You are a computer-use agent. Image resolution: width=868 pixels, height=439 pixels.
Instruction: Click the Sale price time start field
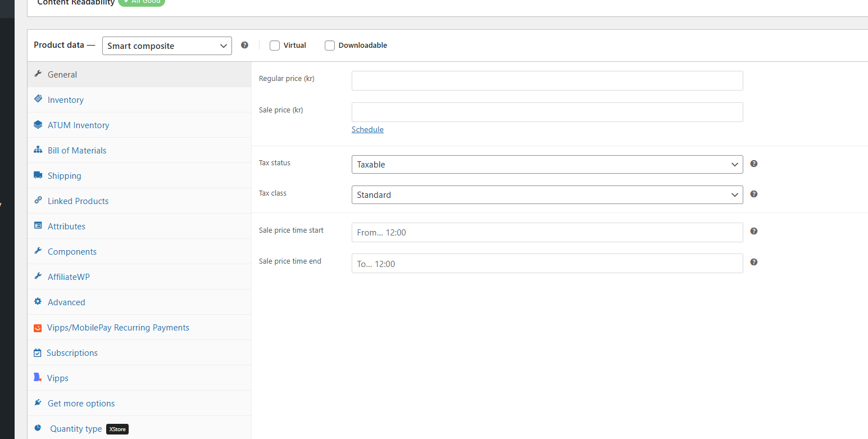547,233
